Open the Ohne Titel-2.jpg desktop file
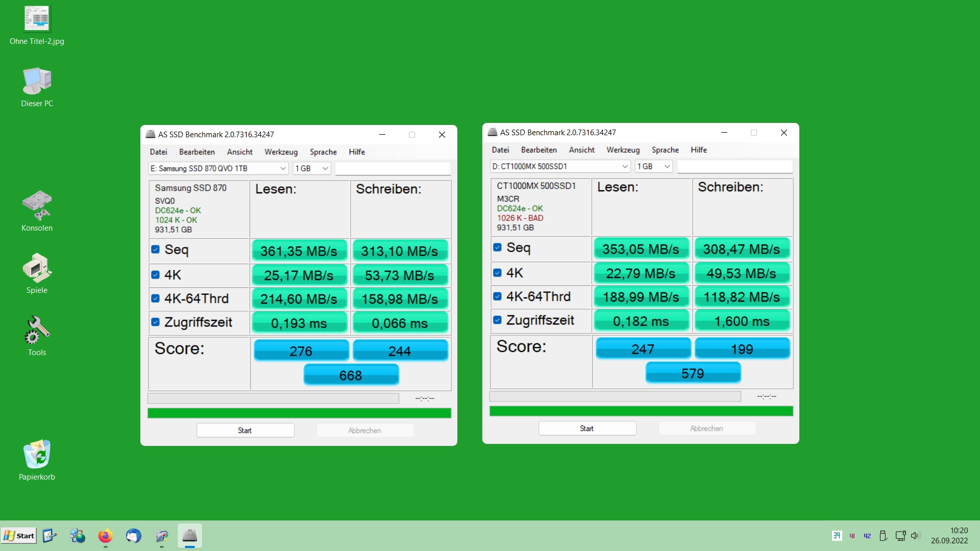 (x=37, y=26)
